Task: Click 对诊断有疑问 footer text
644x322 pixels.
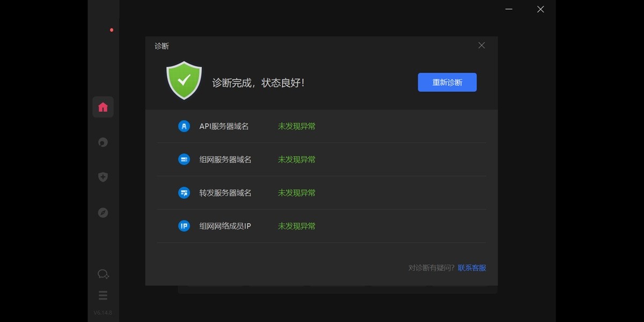Action: coord(430,267)
